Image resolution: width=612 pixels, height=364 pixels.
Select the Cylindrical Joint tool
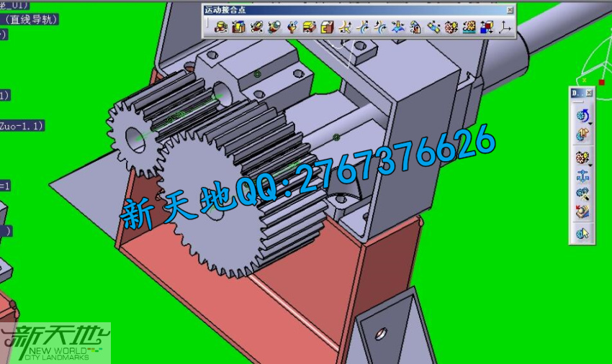[x=256, y=27]
